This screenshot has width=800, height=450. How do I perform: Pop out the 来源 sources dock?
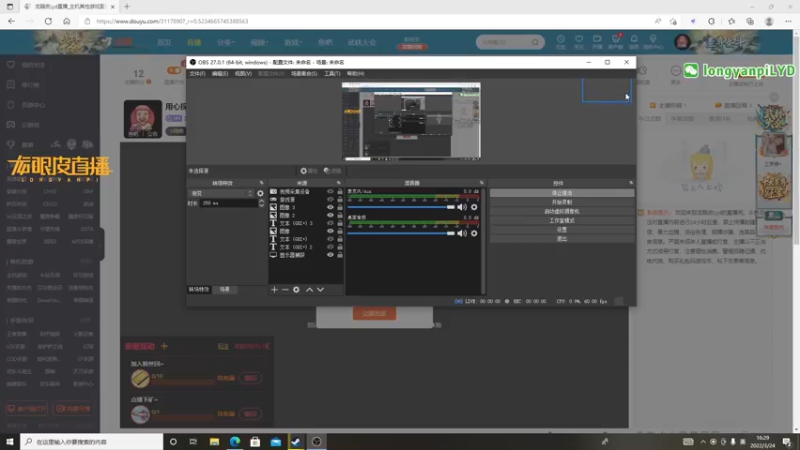tap(338, 183)
